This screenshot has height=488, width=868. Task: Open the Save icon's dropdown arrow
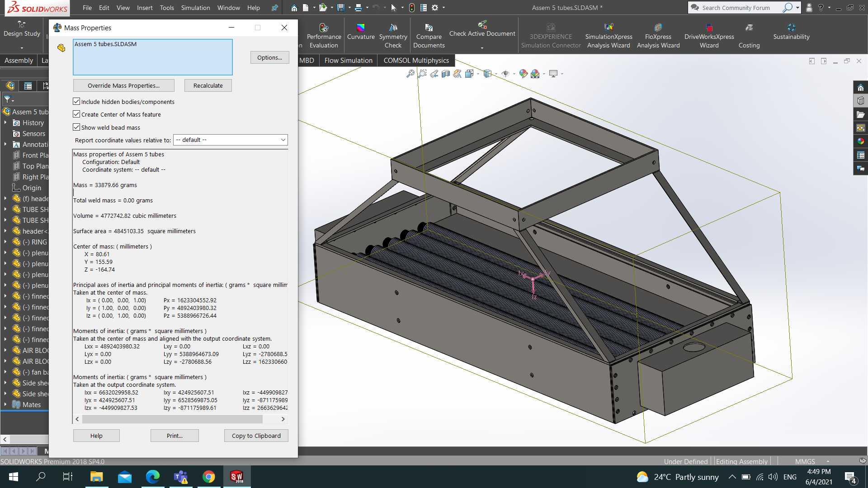coord(349,8)
